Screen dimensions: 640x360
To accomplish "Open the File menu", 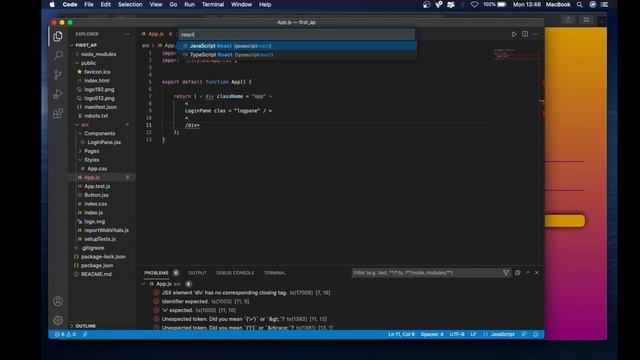I will click(x=89, y=4).
